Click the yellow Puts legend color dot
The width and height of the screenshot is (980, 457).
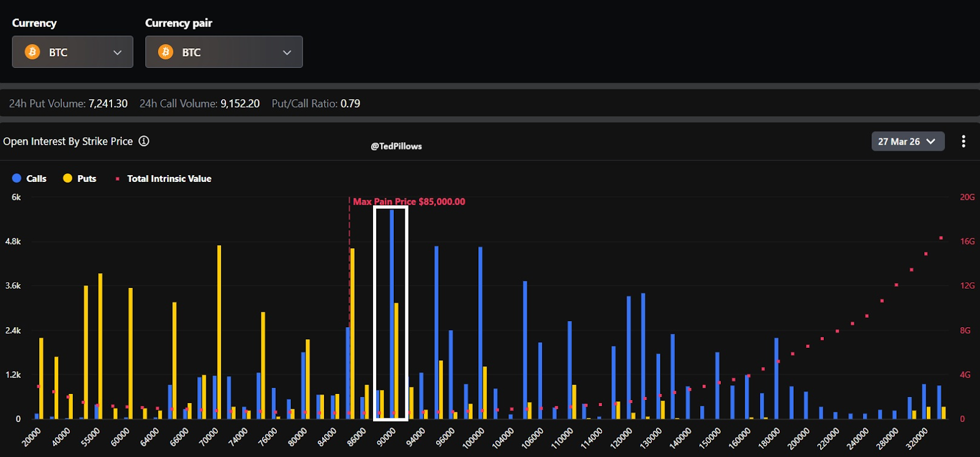pos(67,178)
